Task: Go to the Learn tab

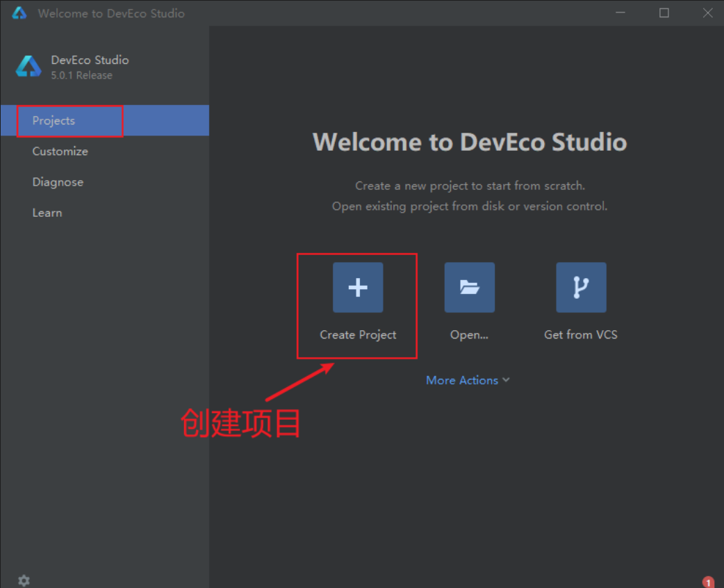Action: point(105,213)
